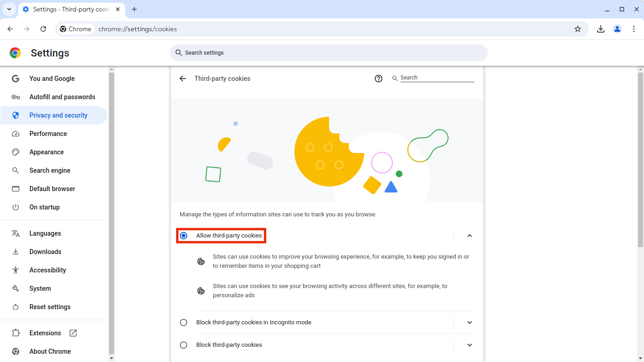The height and width of the screenshot is (362, 644).
Task: Select the Allow third-party cookies radio button
Action: (x=184, y=235)
